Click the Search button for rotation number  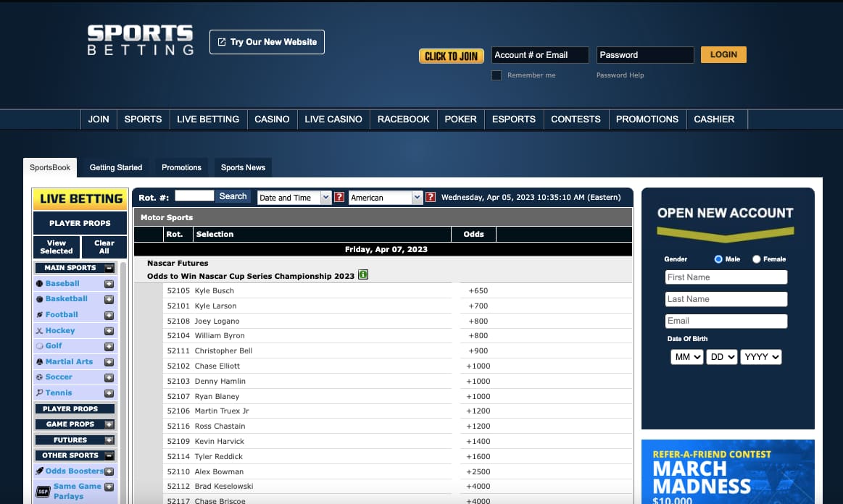tap(233, 197)
